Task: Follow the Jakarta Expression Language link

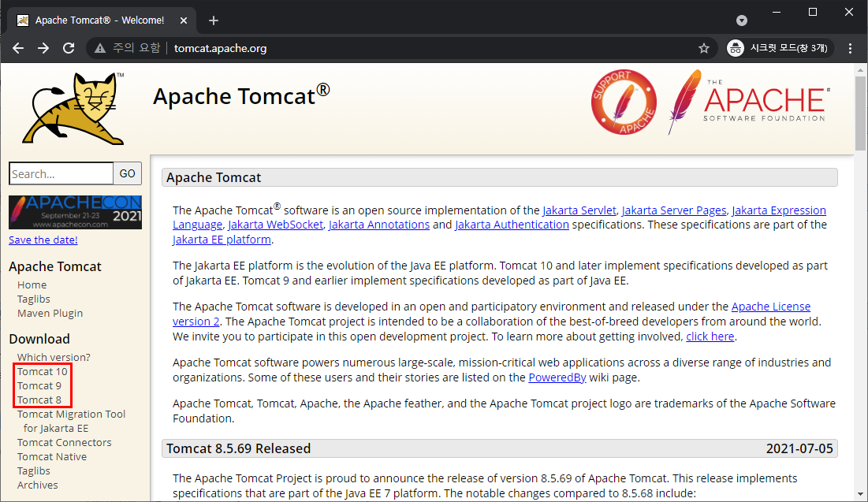Action: coord(779,210)
